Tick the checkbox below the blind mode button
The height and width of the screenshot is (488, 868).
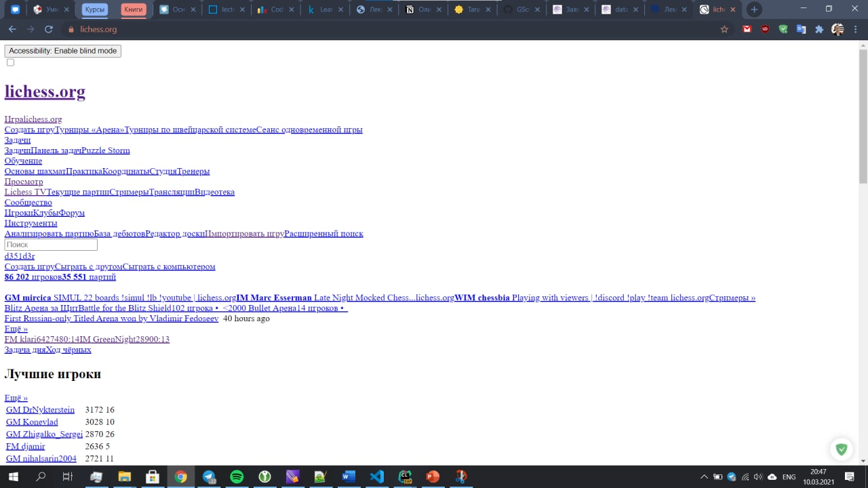pyautogui.click(x=10, y=62)
